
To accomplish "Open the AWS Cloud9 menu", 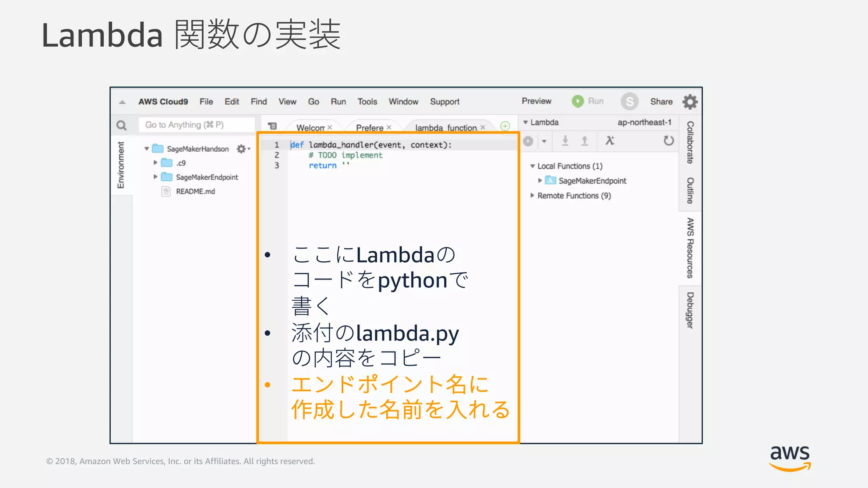I will click(163, 102).
